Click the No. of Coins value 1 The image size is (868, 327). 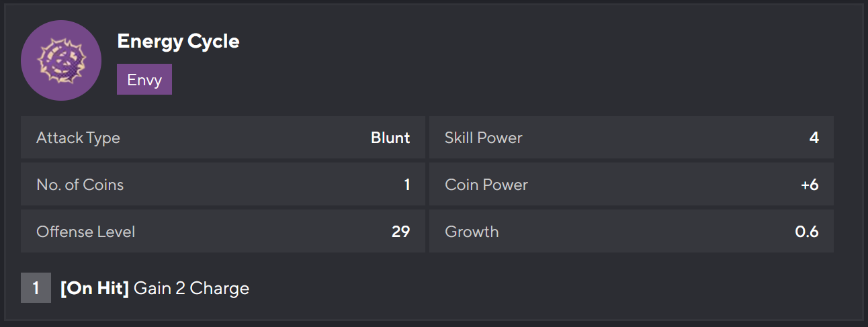pos(406,185)
